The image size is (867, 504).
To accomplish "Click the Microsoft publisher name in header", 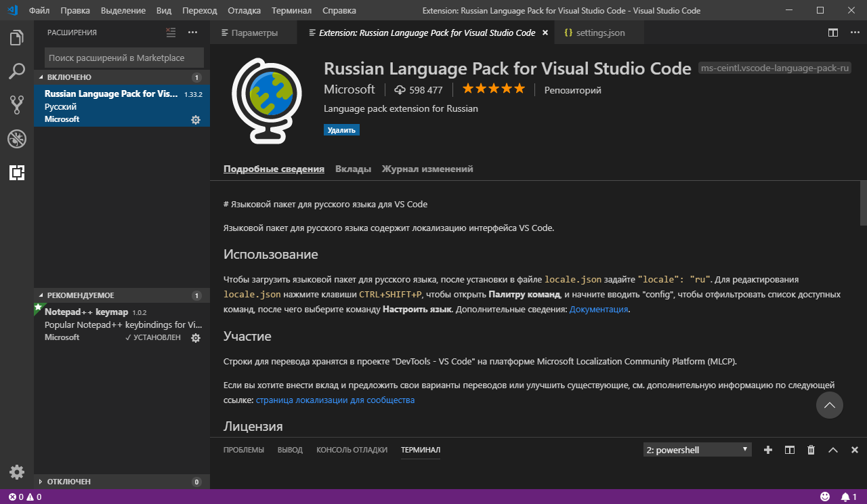I will click(x=350, y=89).
